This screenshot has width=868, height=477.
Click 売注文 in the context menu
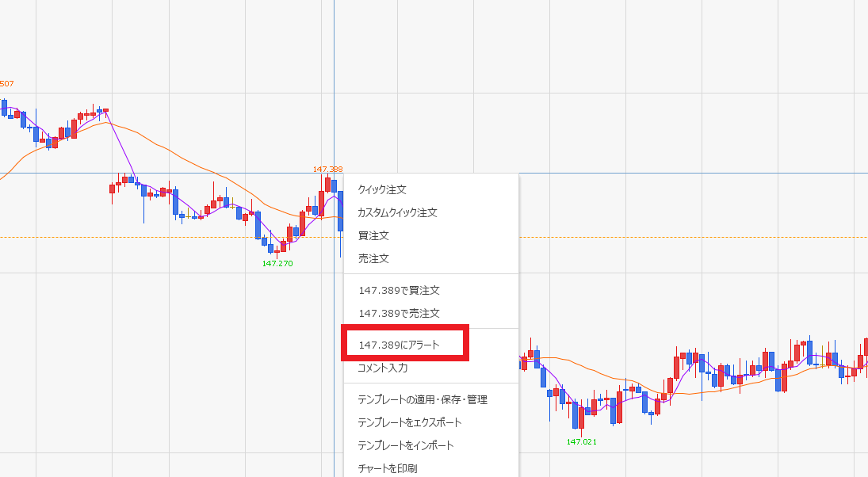(x=373, y=259)
